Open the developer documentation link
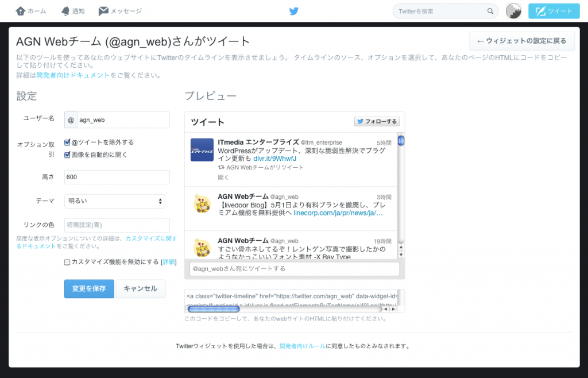Screen dimensions: 588x378 click(73, 75)
